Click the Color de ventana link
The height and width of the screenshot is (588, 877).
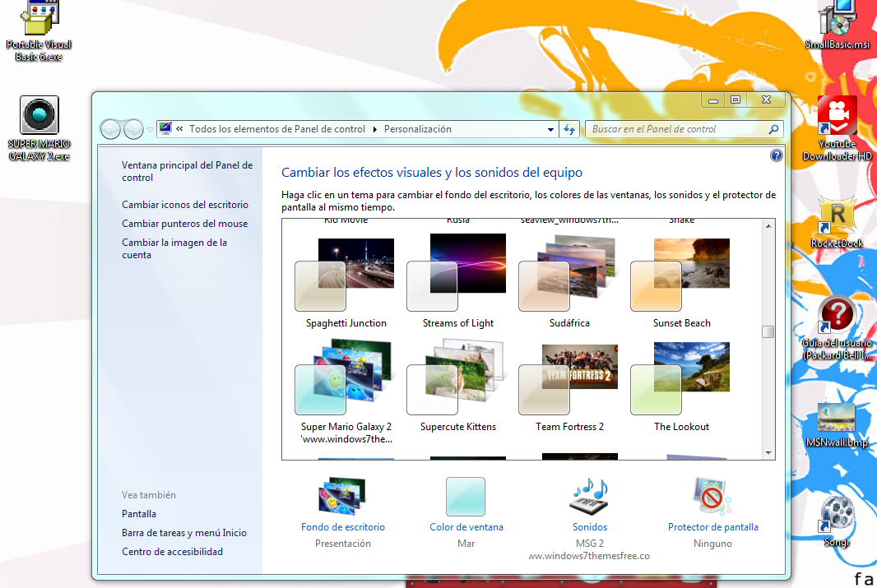466,527
